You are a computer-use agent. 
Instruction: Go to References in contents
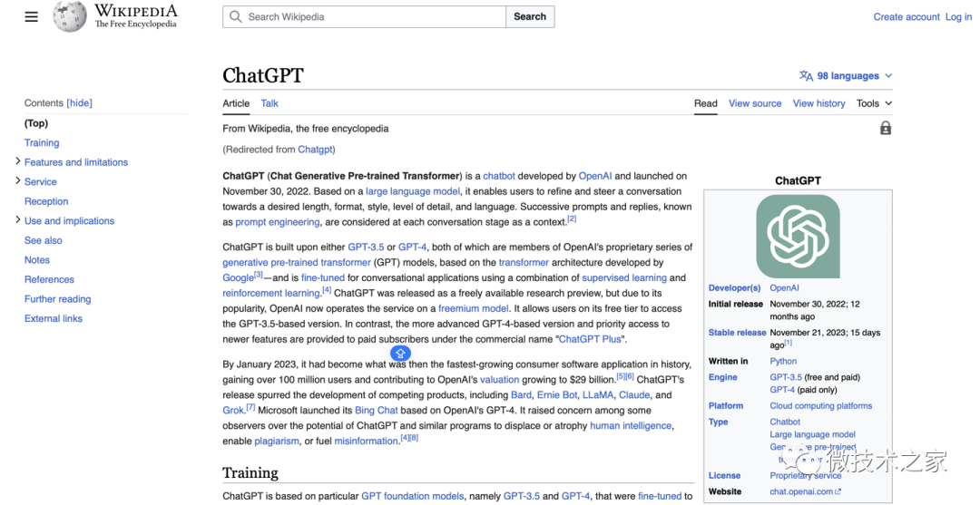coord(49,279)
